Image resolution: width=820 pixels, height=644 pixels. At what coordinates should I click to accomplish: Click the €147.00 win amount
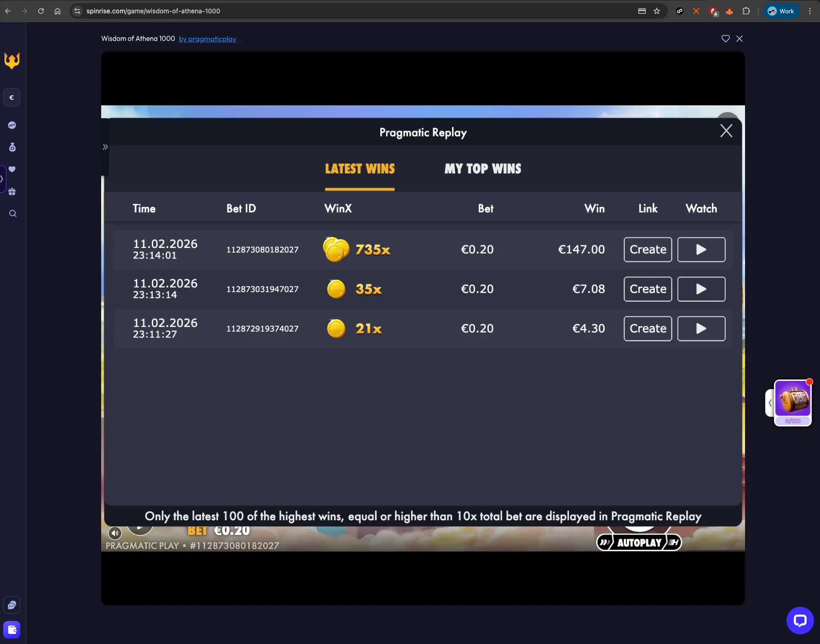[x=581, y=250]
